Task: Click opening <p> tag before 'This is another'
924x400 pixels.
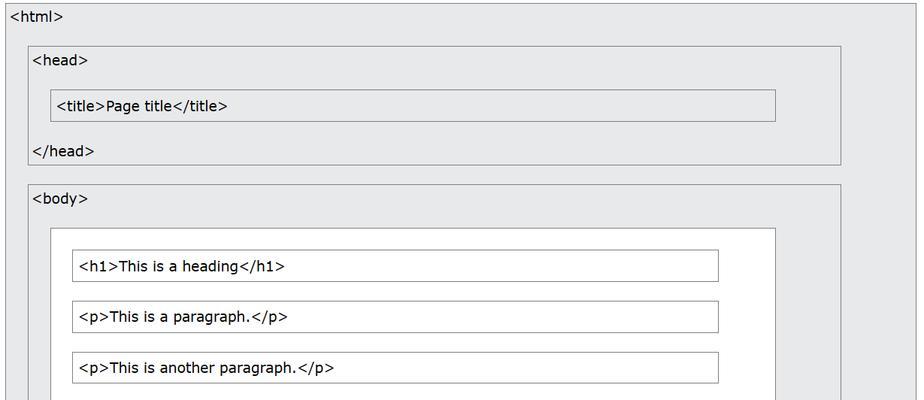Action: pyautogui.click(x=94, y=368)
